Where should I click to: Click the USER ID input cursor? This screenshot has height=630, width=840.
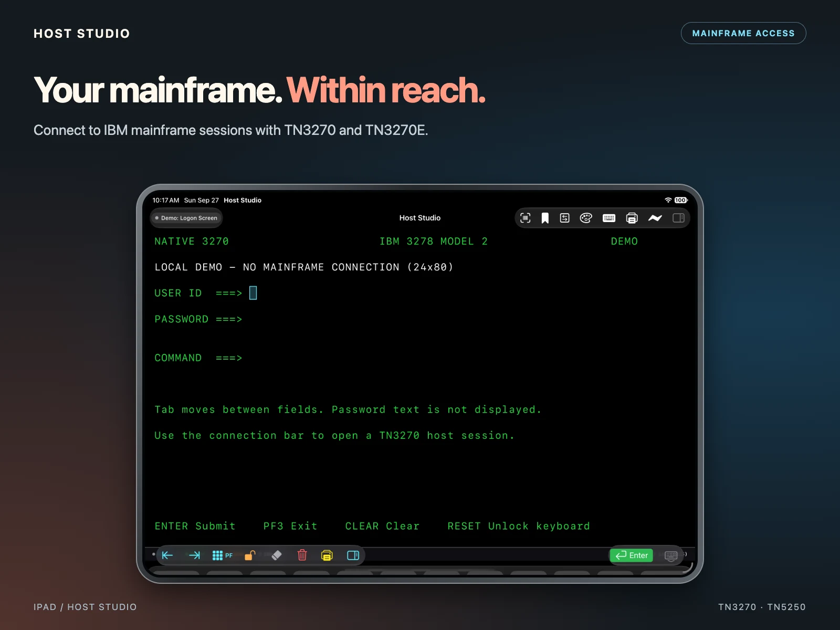(253, 293)
